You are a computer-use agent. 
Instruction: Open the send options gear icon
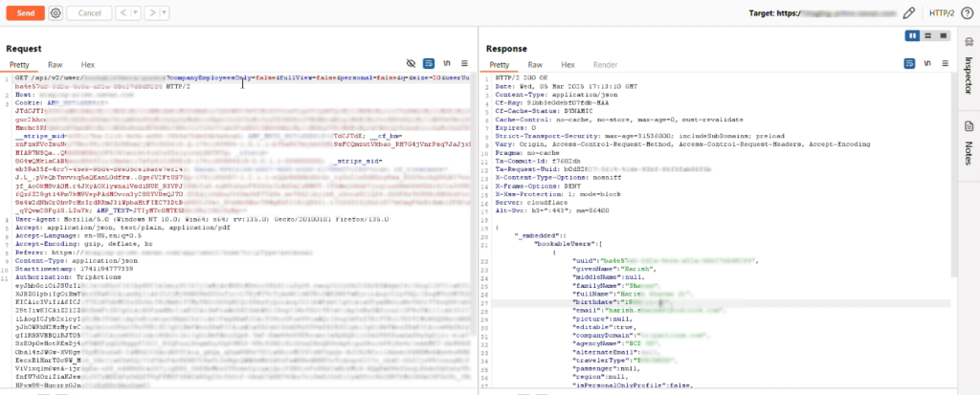(56, 13)
